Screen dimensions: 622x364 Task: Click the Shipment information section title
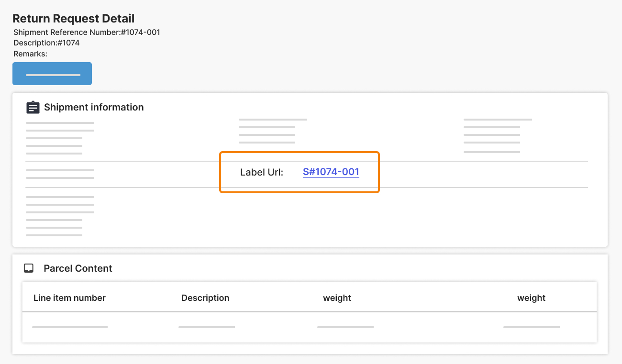click(94, 107)
